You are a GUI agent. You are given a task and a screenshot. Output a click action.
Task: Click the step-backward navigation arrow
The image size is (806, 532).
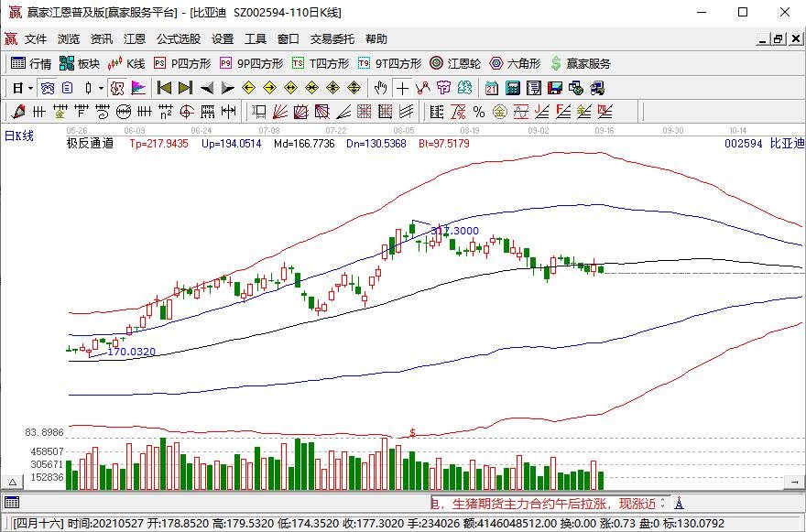click(162, 89)
